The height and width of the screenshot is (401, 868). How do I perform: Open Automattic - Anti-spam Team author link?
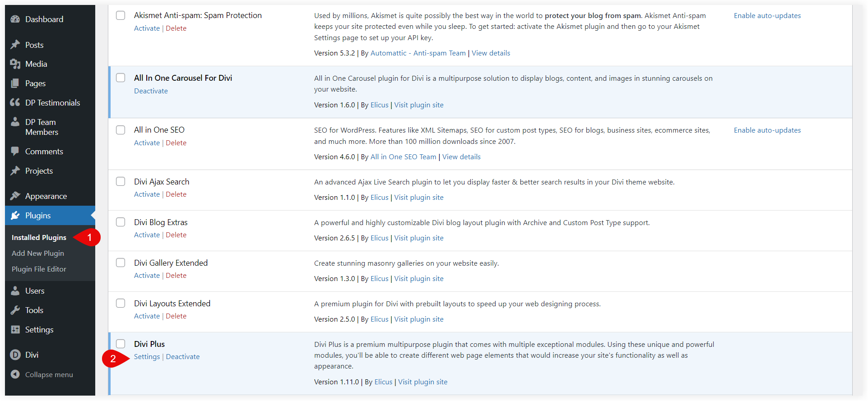click(418, 53)
